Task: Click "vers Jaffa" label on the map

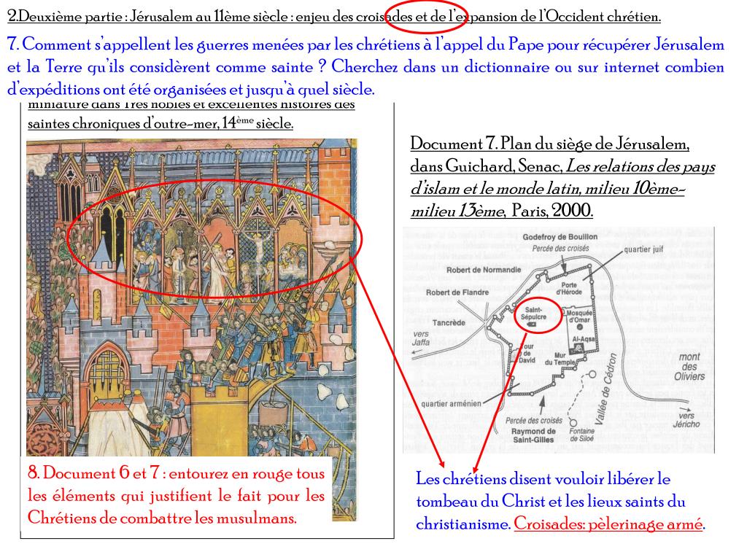Action: 421,338
